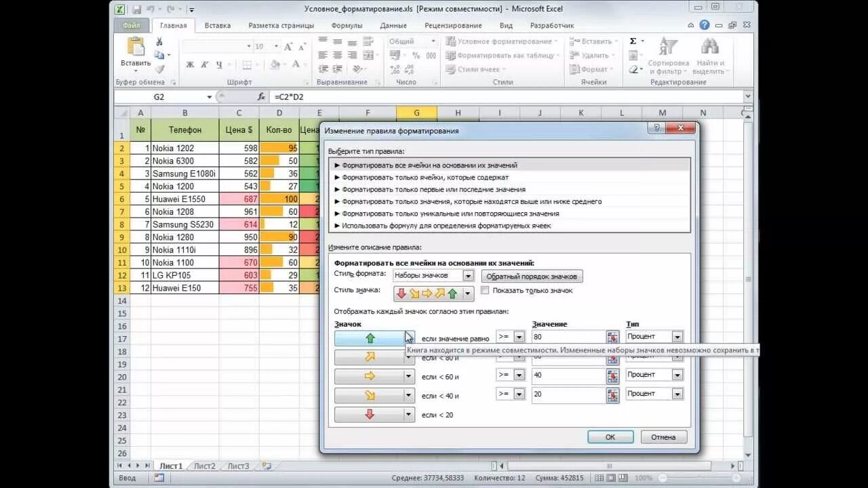This screenshot has height=488, width=868.
Task: Toggle Italic formatting (К)
Action: coord(205,65)
